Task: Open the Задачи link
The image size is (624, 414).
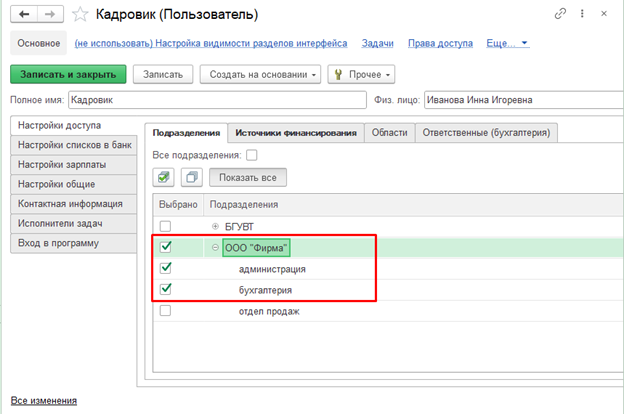Action: point(377,43)
